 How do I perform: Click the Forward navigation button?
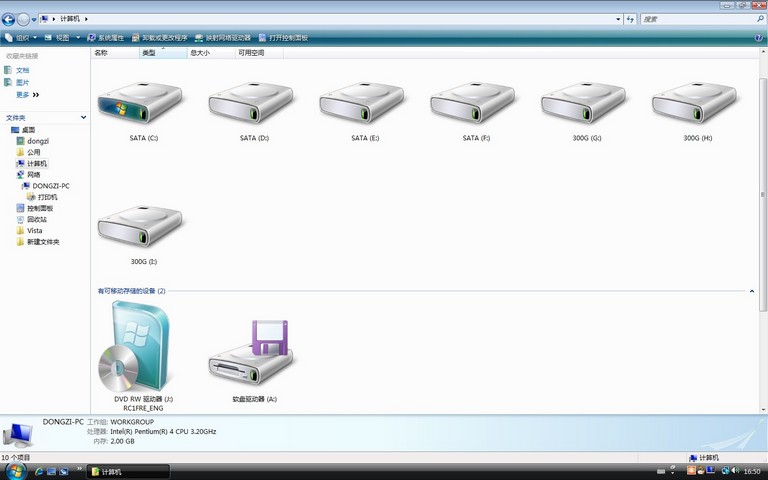(x=23, y=19)
